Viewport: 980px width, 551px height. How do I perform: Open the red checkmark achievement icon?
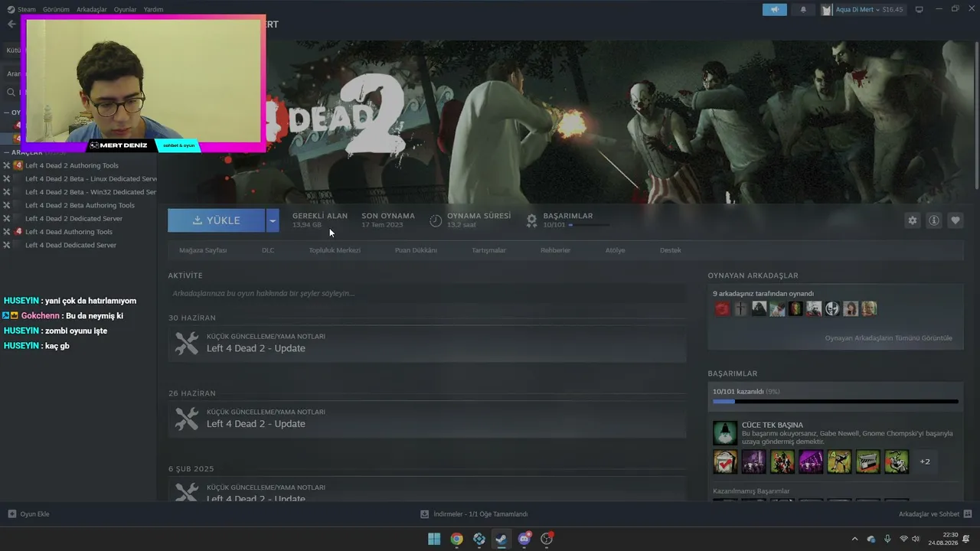(725, 461)
